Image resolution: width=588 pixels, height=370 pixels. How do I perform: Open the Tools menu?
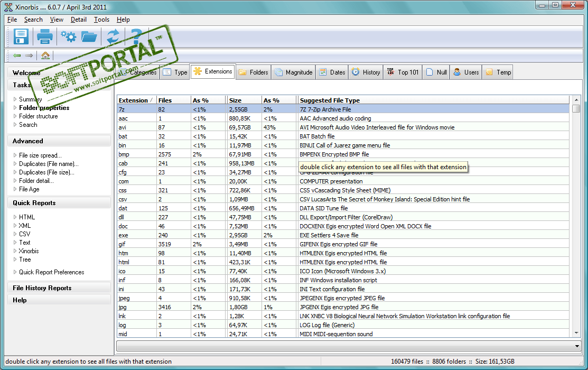pyautogui.click(x=101, y=20)
